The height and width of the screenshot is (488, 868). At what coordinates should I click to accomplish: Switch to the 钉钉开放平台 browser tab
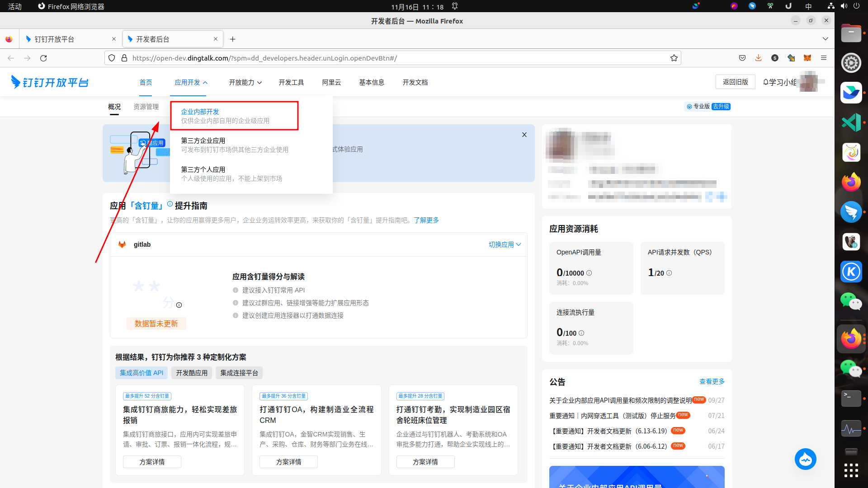(70, 39)
